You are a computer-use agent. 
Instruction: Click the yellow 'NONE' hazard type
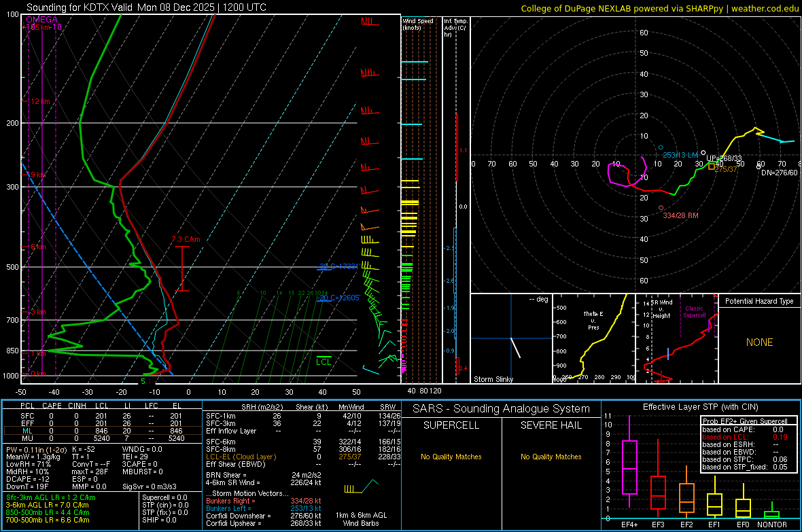760,342
